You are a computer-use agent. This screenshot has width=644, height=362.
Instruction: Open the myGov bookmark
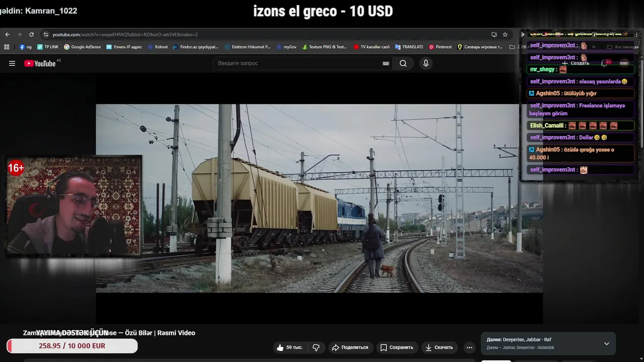[x=286, y=47]
